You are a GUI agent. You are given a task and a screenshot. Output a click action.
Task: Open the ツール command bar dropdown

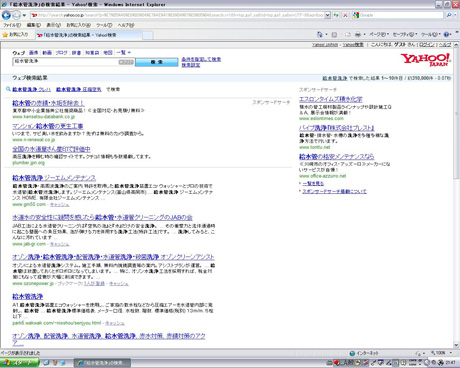(x=431, y=34)
